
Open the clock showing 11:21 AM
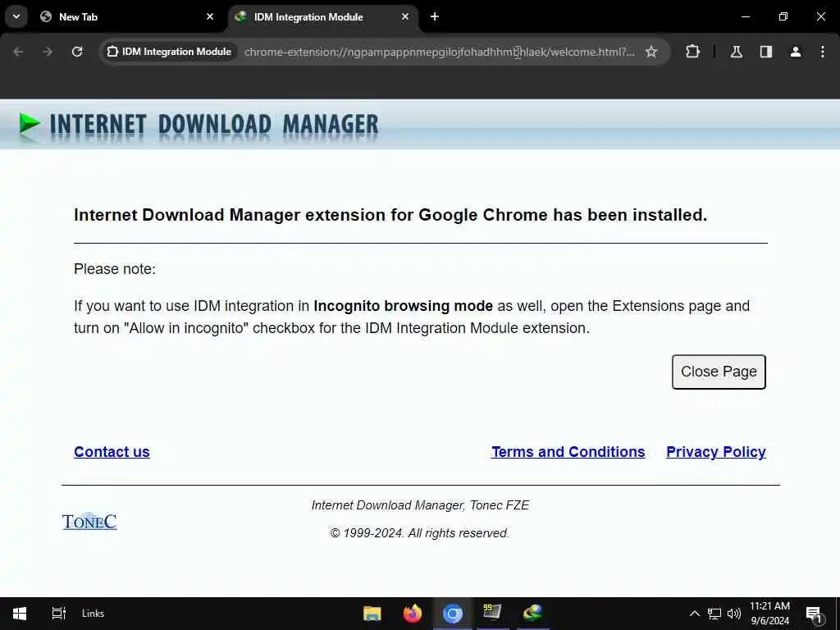769,614
